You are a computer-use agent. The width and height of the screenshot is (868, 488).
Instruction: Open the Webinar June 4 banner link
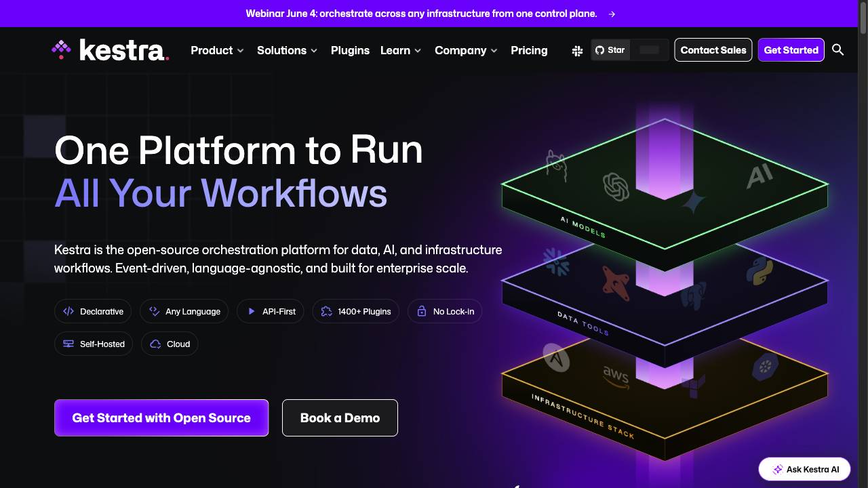click(431, 14)
